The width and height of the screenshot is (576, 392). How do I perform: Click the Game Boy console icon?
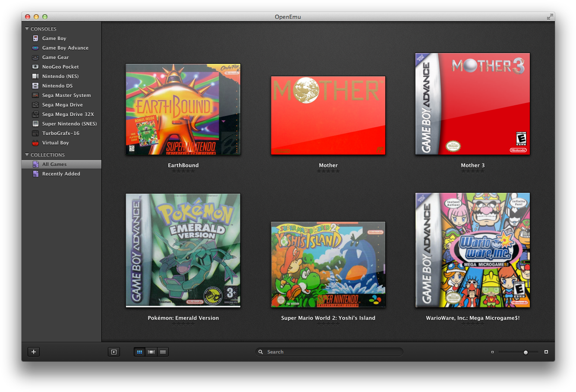[x=35, y=38]
